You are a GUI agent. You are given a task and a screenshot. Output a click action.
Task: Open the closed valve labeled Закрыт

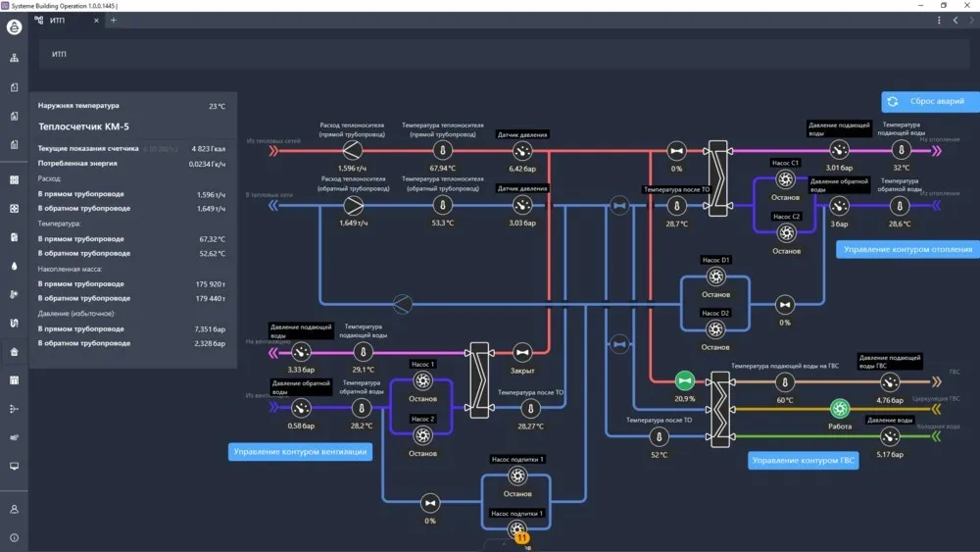point(522,353)
